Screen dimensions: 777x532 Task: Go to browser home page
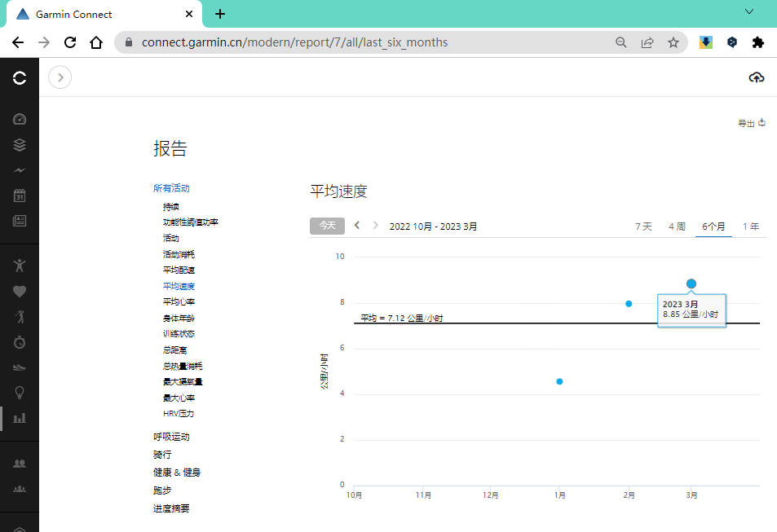click(x=96, y=42)
